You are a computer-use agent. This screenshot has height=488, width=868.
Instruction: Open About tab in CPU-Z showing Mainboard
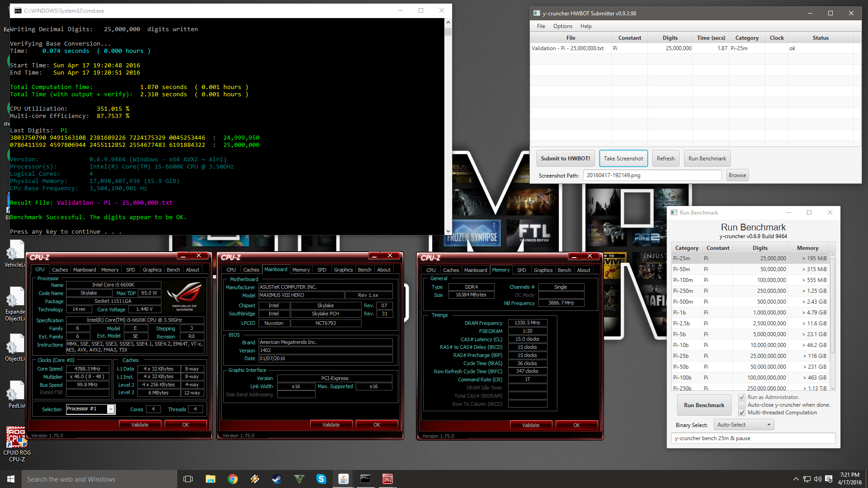(383, 270)
